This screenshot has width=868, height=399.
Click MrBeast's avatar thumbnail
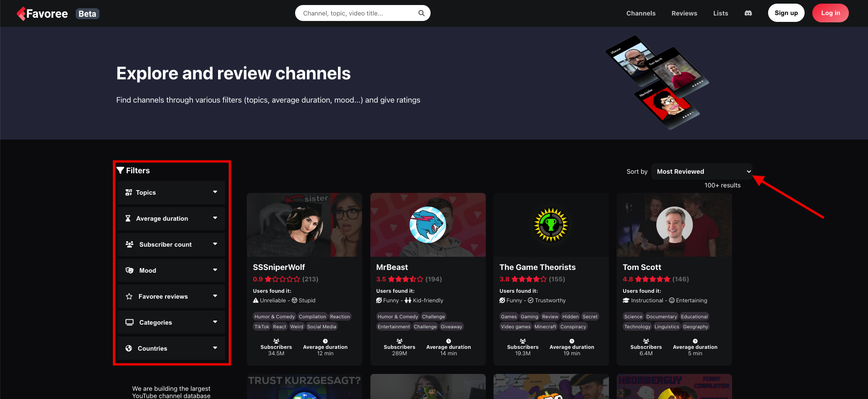click(x=428, y=225)
